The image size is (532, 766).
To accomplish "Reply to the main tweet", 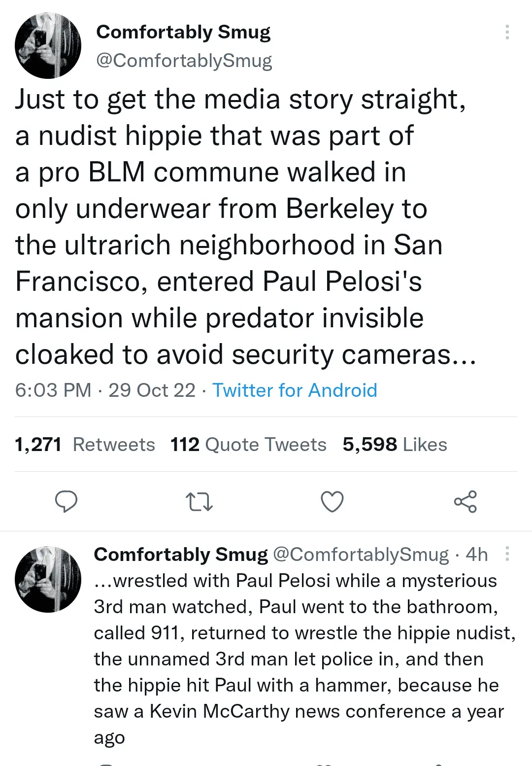I will [66, 502].
